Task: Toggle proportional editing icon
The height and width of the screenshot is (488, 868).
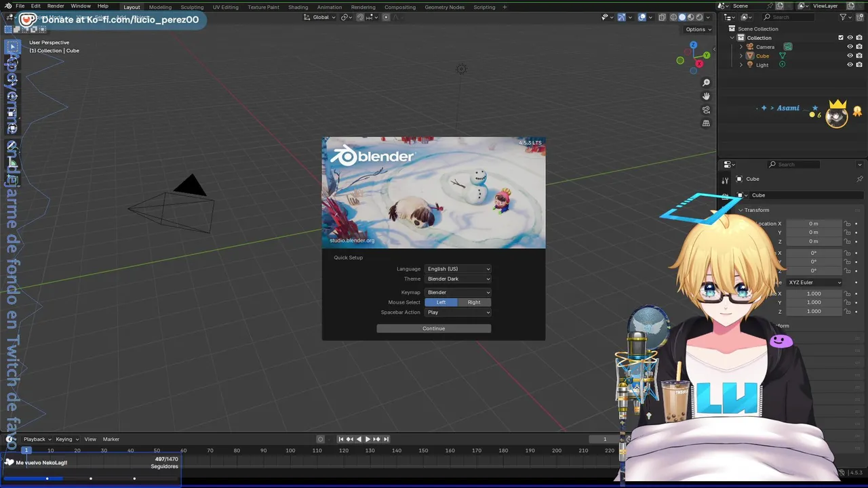Action: pos(387,17)
